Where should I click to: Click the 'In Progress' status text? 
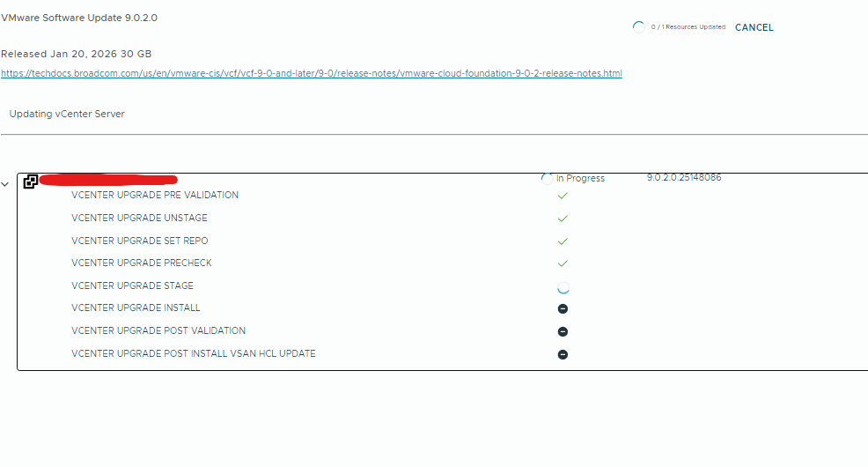click(580, 178)
